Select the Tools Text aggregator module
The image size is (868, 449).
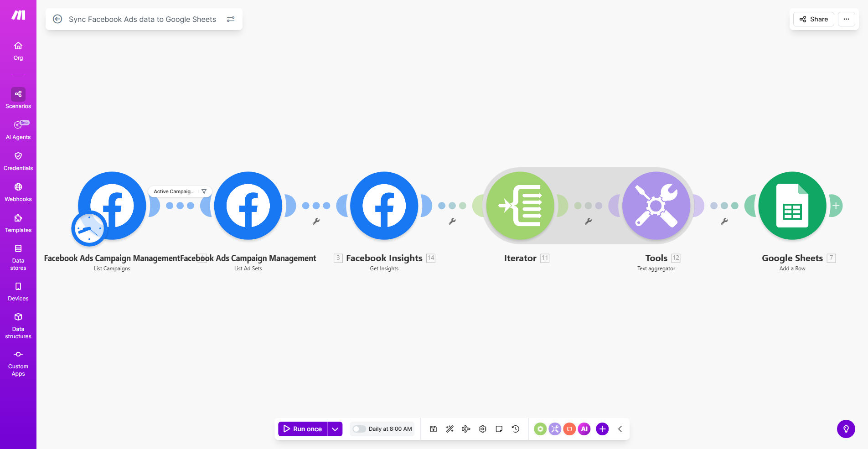656,206
